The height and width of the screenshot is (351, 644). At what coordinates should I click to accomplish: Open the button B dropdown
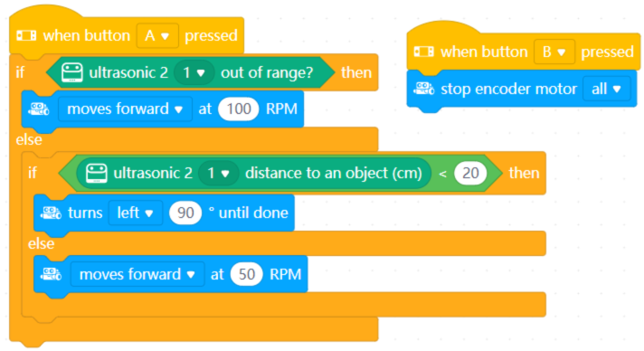(x=554, y=52)
